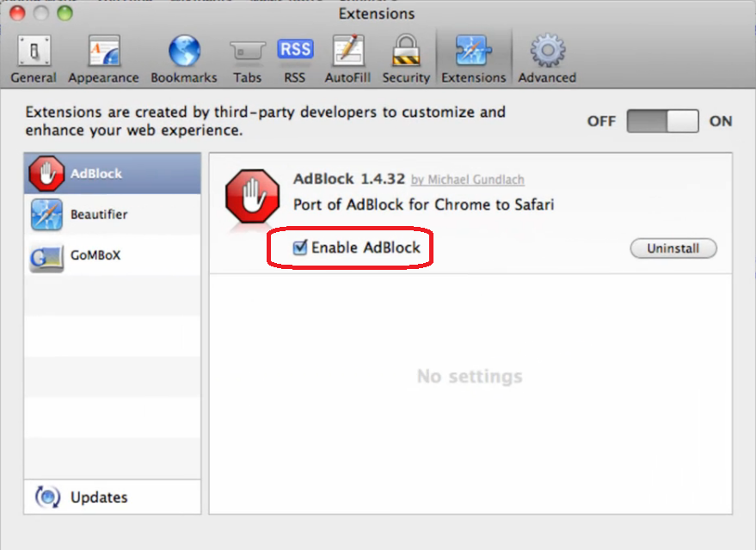Select AdBlock in the extensions list
This screenshot has height=550, width=756.
[113, 174]
